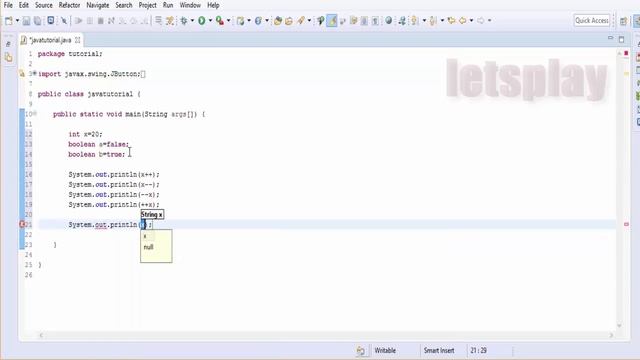Click the 'Smart Insert' status entry
Screen dimensions: 640x360
tap(439, 350)
